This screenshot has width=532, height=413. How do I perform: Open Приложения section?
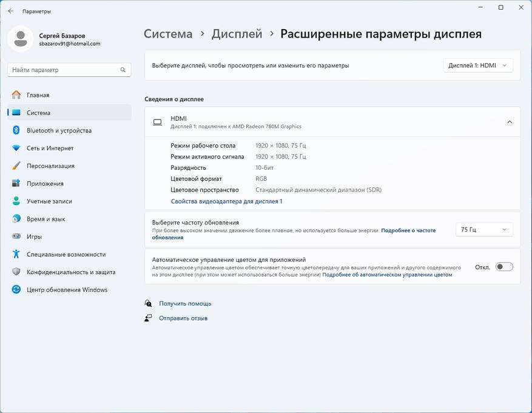(69, 183)
